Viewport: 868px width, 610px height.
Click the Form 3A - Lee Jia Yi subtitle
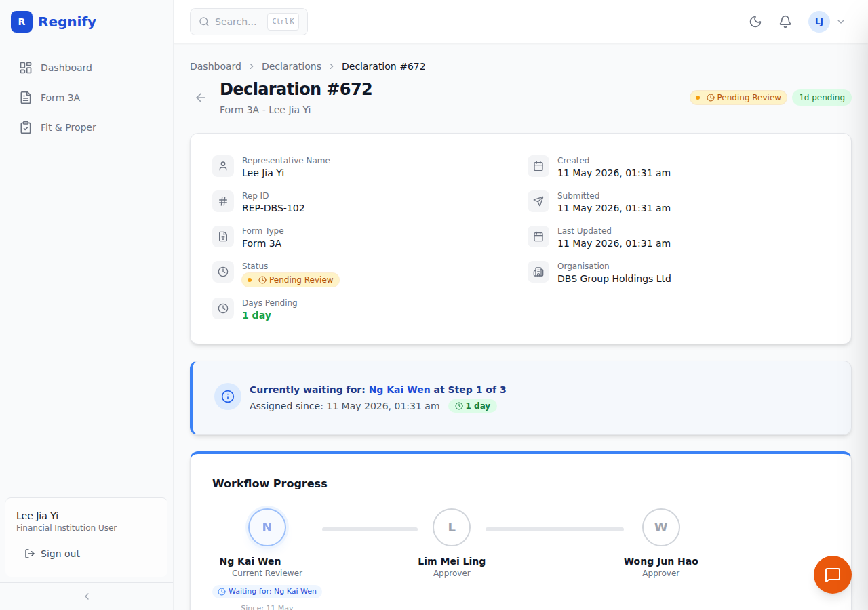tap(265, 110)
